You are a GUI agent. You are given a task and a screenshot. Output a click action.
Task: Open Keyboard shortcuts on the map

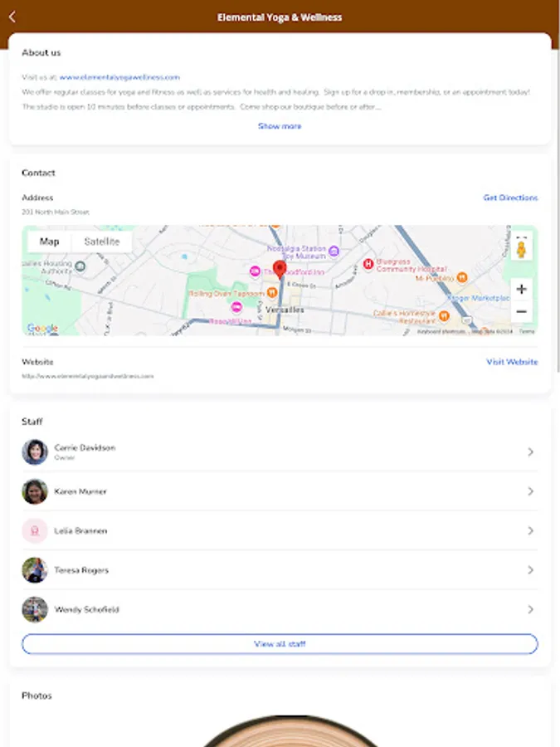(441, 331)
